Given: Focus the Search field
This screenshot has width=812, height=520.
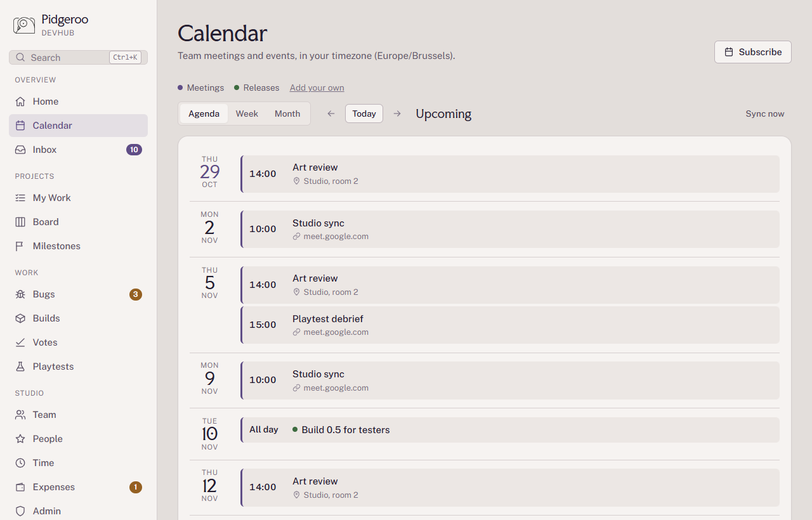Looking at the screenshot, I should point(78,58).
